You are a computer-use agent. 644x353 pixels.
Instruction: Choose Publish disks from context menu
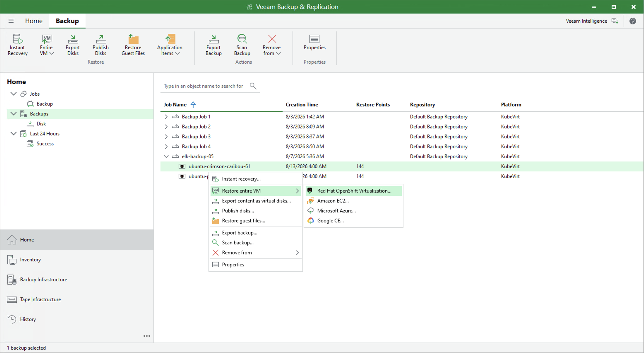pos(255,211)
